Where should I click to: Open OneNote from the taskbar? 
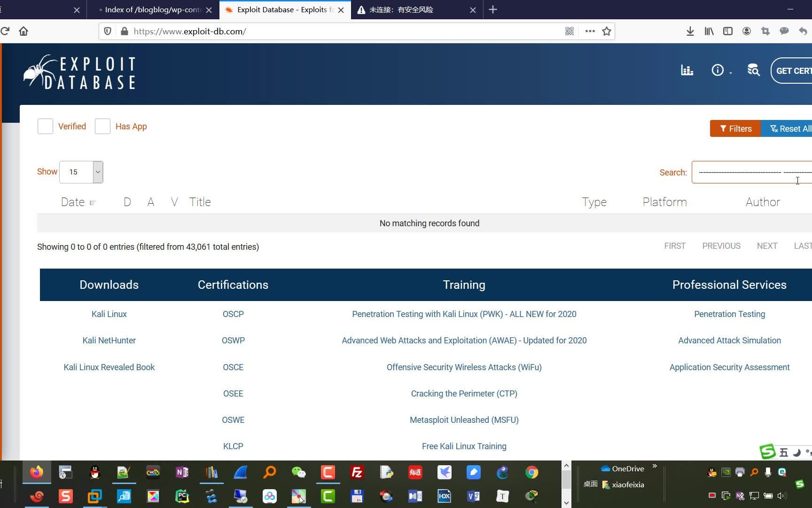[x=182, y=472]
